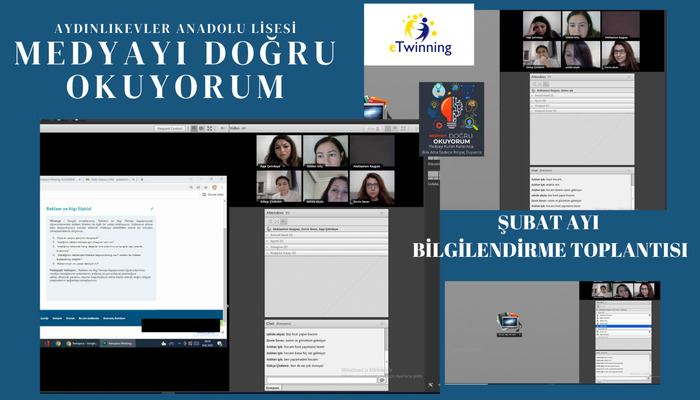Screen dimensions: 700x400
Task: Select third highlighted attendee view icon
Action: [x=284, y=221]
